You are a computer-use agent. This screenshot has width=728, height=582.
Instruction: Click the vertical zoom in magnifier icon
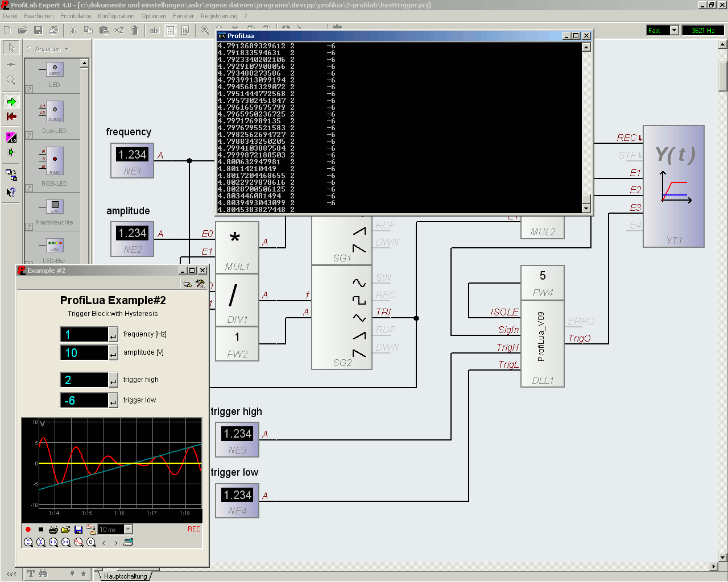(x=28, y=542)
